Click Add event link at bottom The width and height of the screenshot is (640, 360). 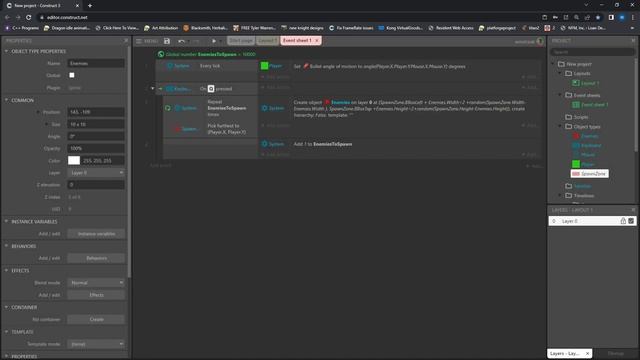coord(160,165)
